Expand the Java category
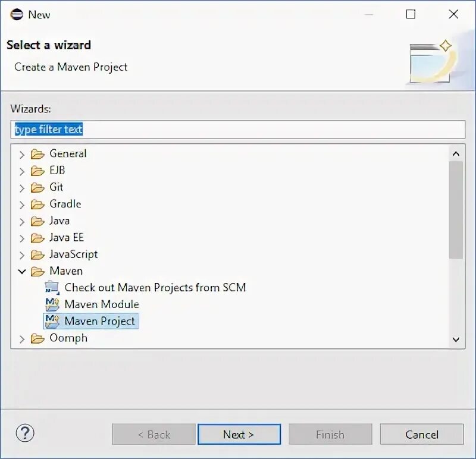476x459 pixels. pyautogui.click(x=22, y=222)
